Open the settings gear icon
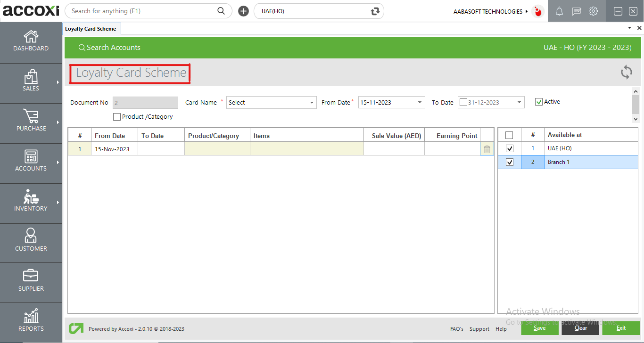Screen dimensions: 644x343 593,11
